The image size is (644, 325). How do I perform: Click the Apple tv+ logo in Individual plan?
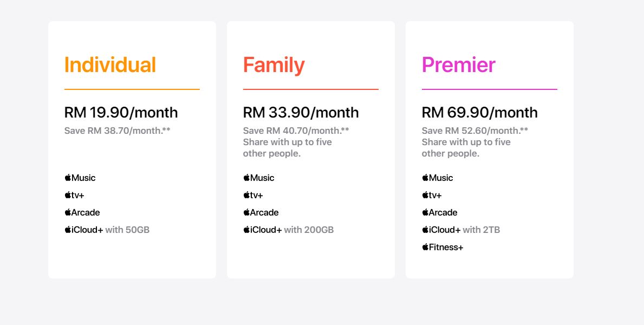click(x=74, y=195)
